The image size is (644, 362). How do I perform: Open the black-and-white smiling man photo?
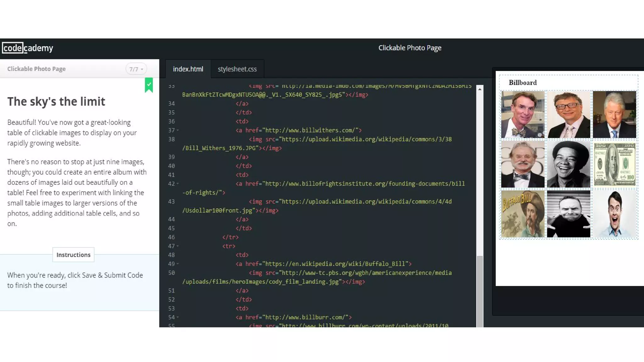click(x=569, y=164)
